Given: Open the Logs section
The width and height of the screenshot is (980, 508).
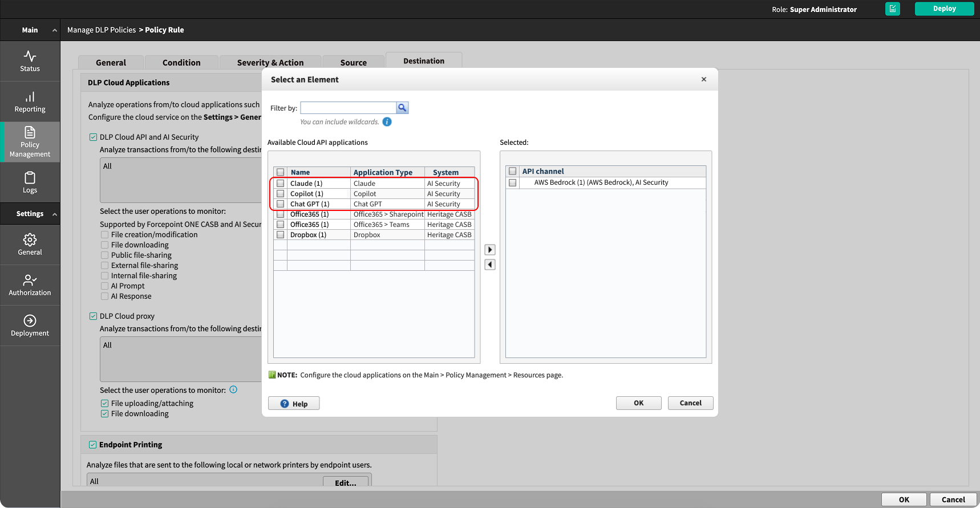Looking at the screenshot, I should [30, 182].
